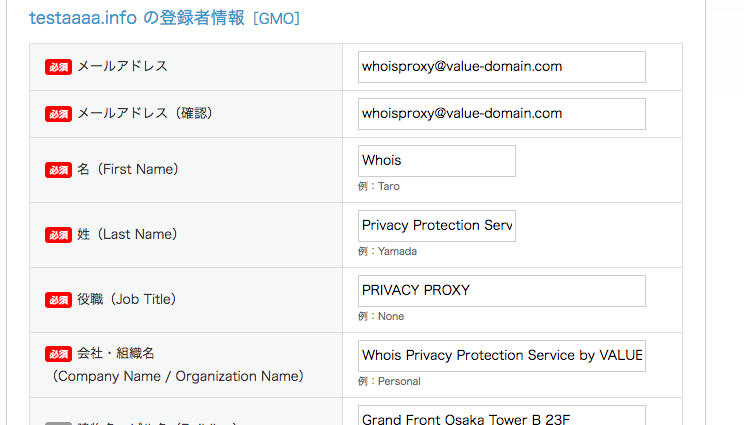Image resolution: width=744 pixels, height=425 pixels.
Task: Open the testaaaa.info の登録者情報 [GMO] heading
Action: pyautogui.click(x=164, y=18)
